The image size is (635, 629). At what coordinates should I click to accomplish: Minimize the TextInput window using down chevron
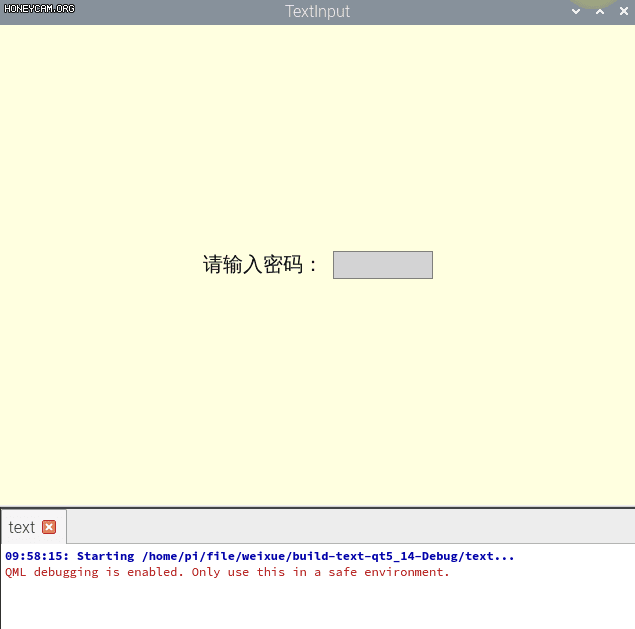tap(576, 11)
